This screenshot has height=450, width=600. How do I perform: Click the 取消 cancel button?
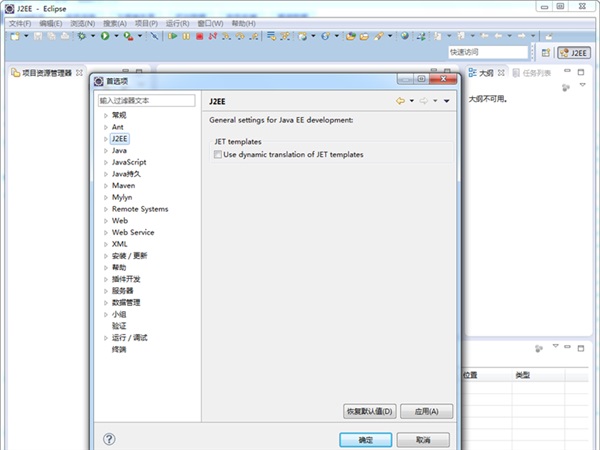423,440
